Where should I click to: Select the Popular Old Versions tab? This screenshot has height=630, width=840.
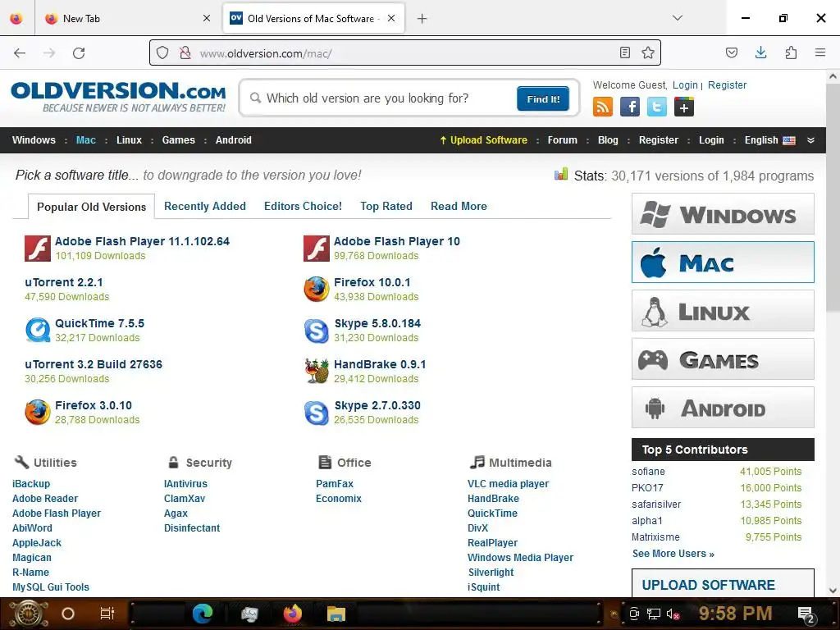click(x=91, y=207)
